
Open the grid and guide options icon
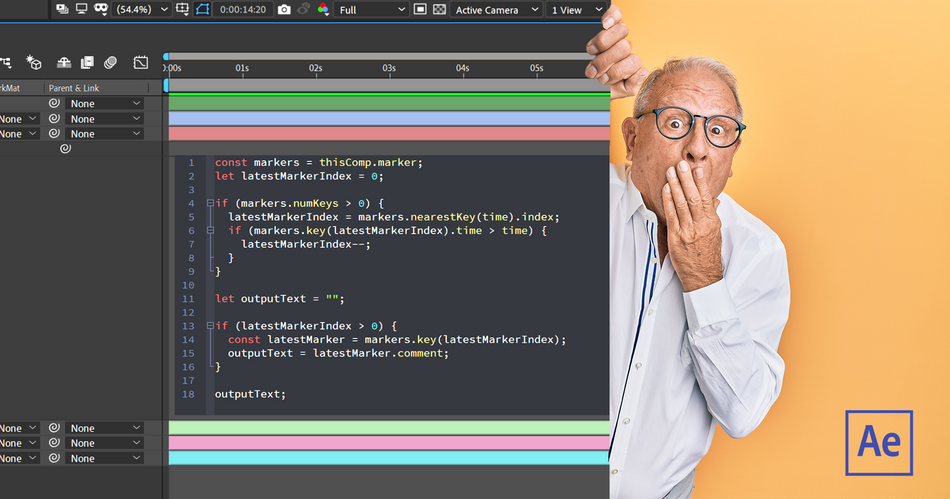(182, 10)
